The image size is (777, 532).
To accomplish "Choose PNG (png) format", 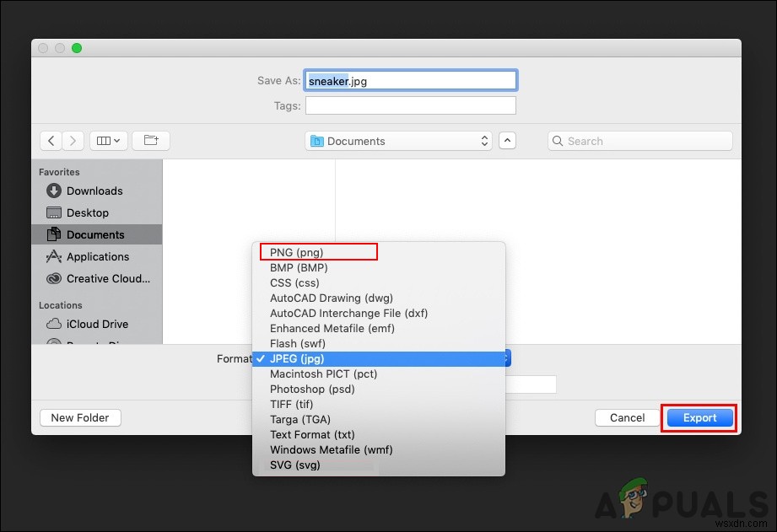I will (x=379, y=252).
